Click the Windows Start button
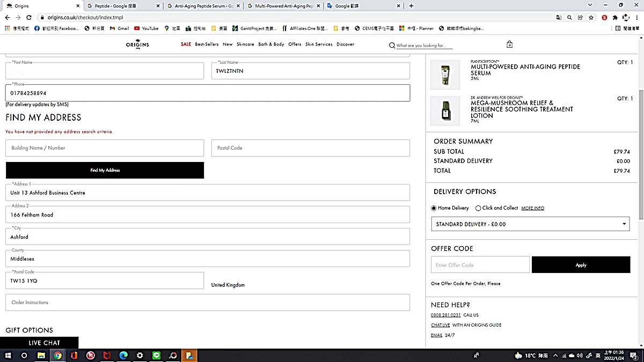This screenshot has width=644, height=362. coord(9,355)
